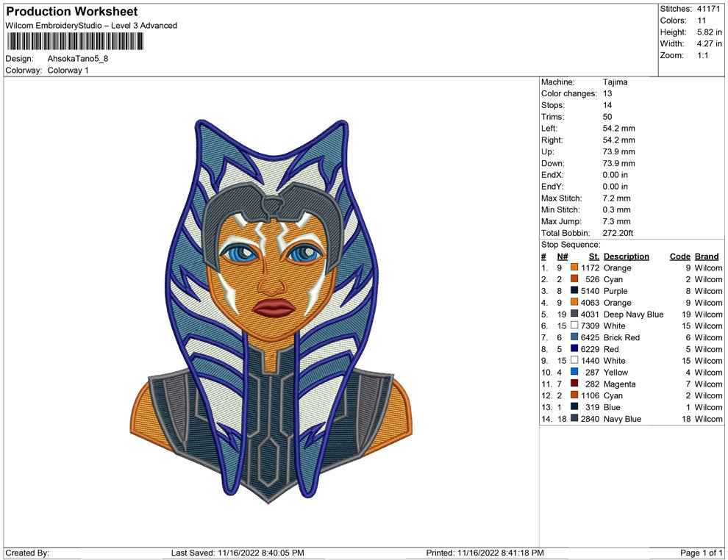Select the swatch next to Brick Red
Viewport: 728px width, 560px height.
pos(574,337)
